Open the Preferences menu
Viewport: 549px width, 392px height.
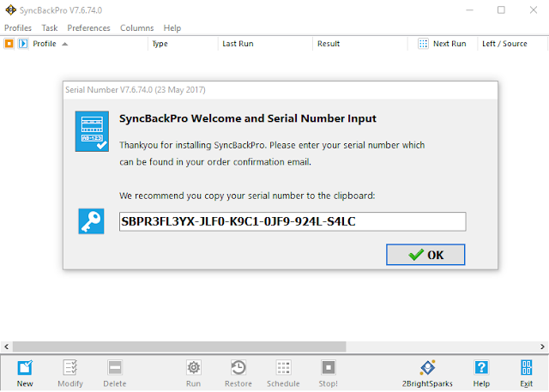pyautogui.click(x=88, y=28)
